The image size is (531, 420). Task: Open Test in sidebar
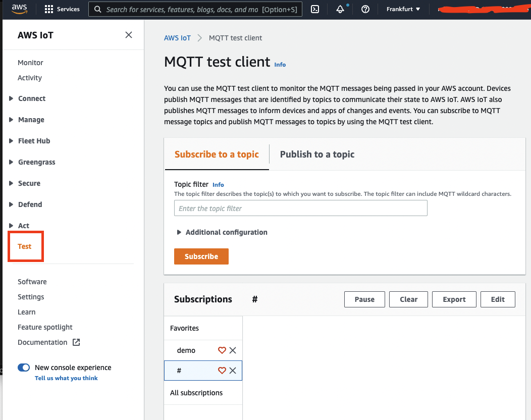click(x=24, y=246)
